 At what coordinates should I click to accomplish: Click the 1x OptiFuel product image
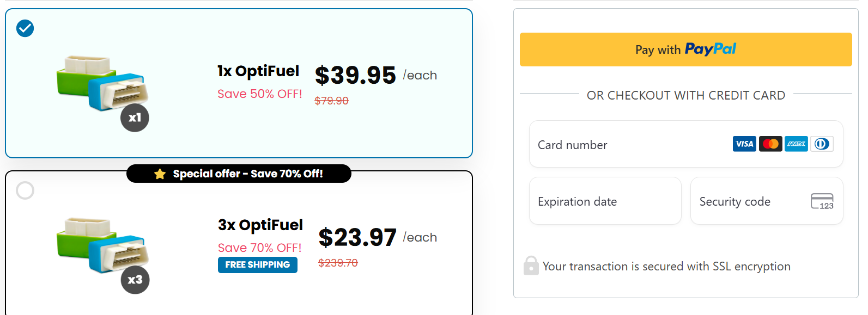98,84
